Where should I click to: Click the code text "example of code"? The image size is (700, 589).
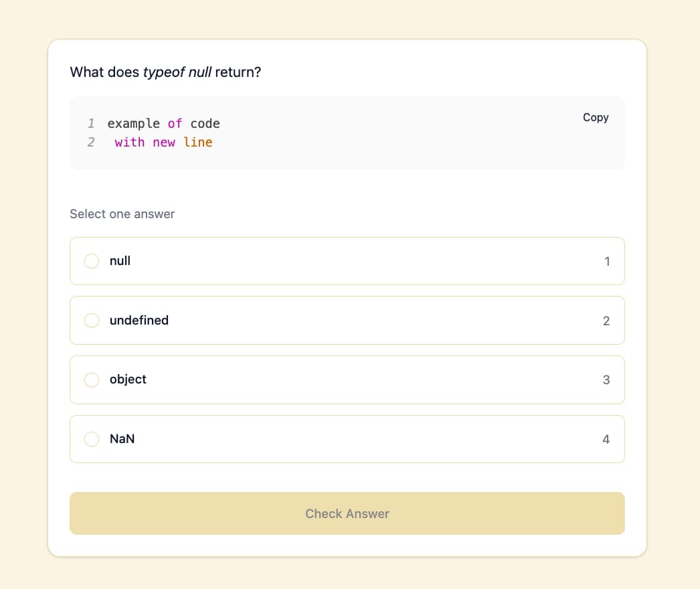pos(164,123)
